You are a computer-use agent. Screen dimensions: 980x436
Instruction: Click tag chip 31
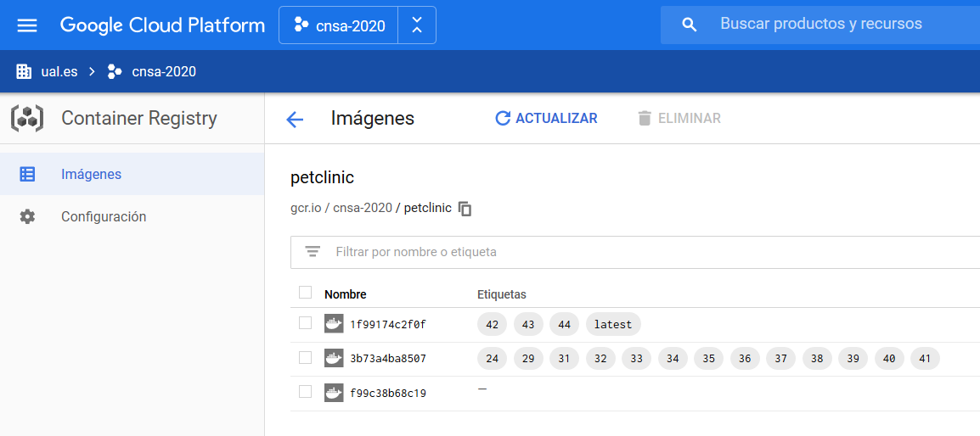point(565,359)
